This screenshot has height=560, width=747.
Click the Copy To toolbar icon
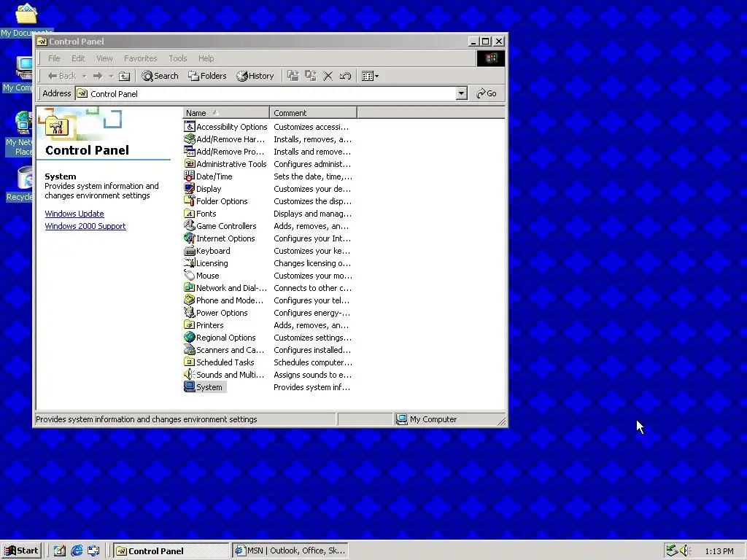(311, 76)
